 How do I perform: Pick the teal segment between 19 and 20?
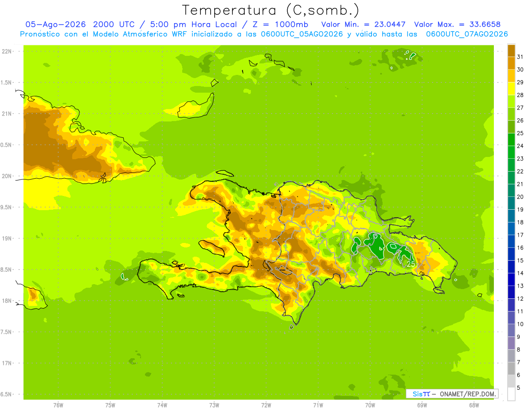point(511,203)
